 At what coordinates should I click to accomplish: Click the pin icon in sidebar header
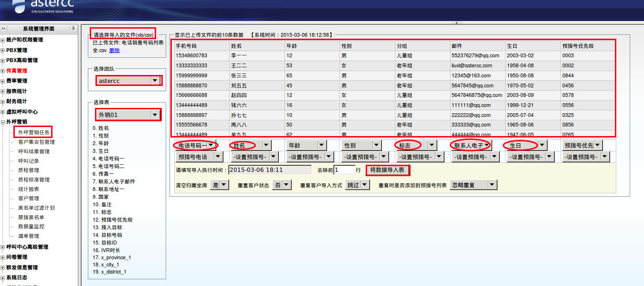[x=73, y=29]
